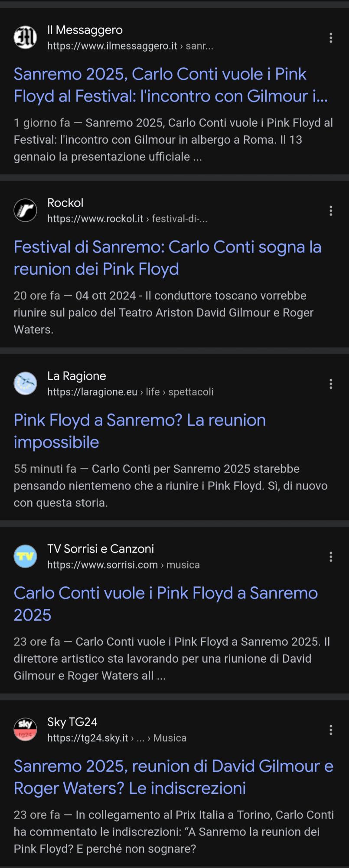Viewport: 349px width, 868px height.
Task: Click the La Ragione site favicon
Action: (25, 383)
